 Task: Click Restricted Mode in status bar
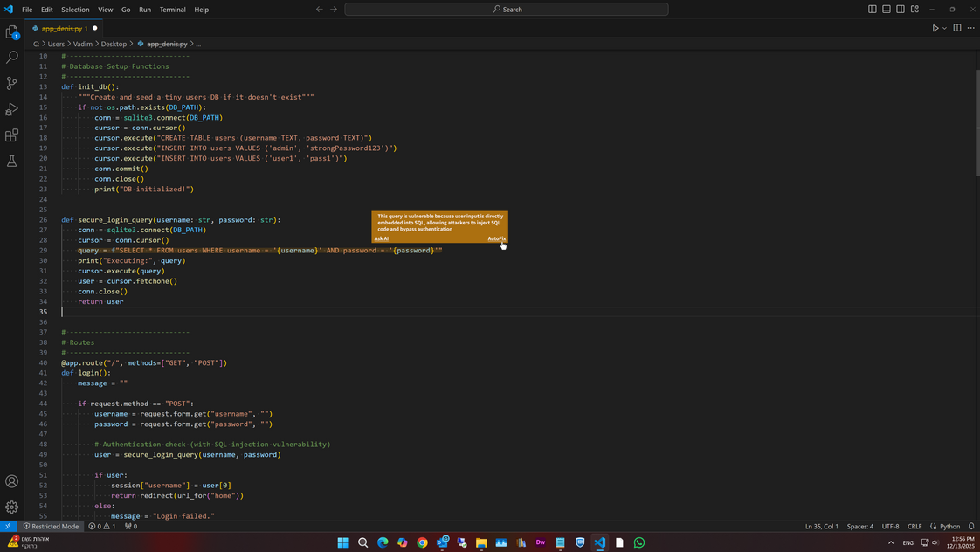pyautogui.click(x=52, y=527)
